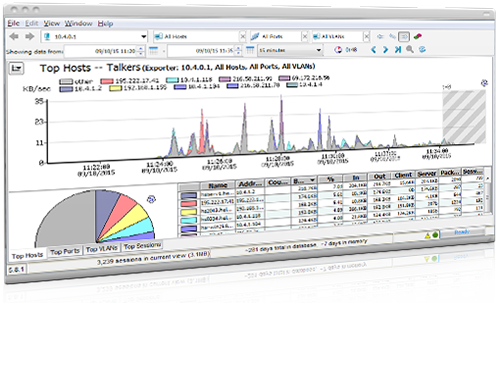Go forward with the gray right arrow

tap(30, 36)
